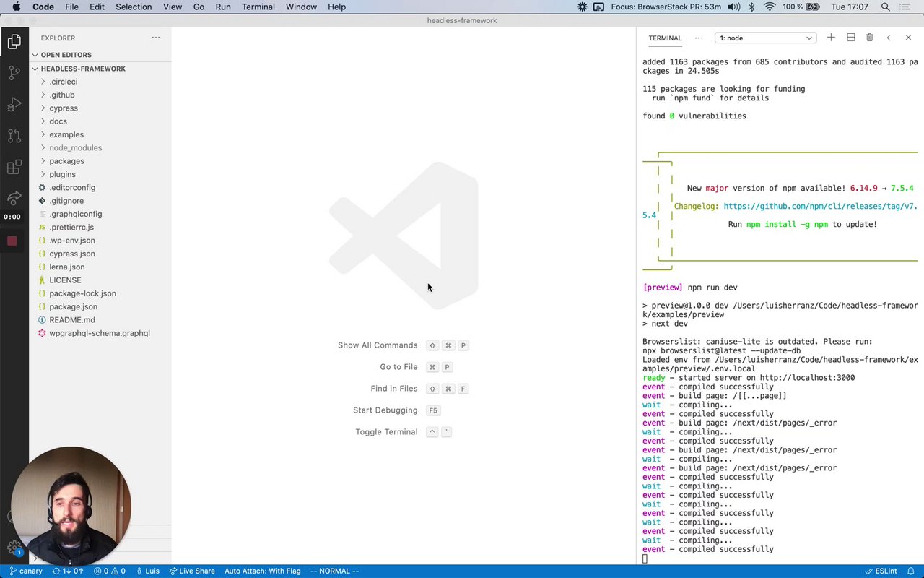924x578 pixels.
Task: Show errors and warnings count
Action: [110, 571]
